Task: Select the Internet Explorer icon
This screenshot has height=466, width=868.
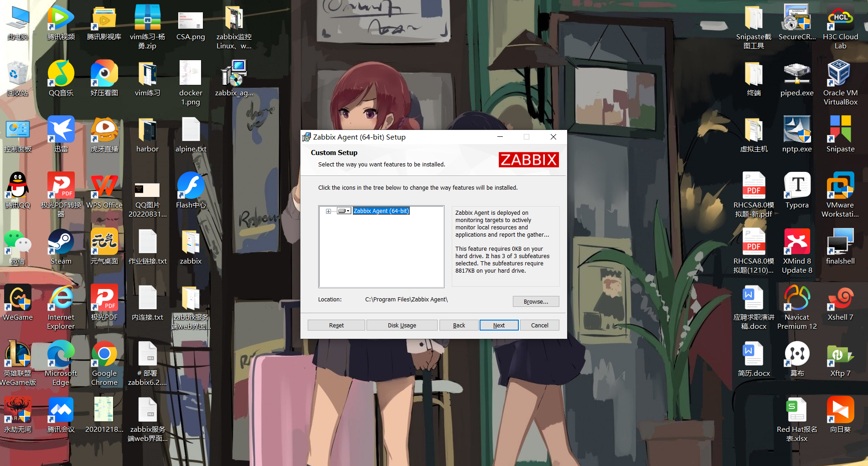Action: [x=61, y=307]
